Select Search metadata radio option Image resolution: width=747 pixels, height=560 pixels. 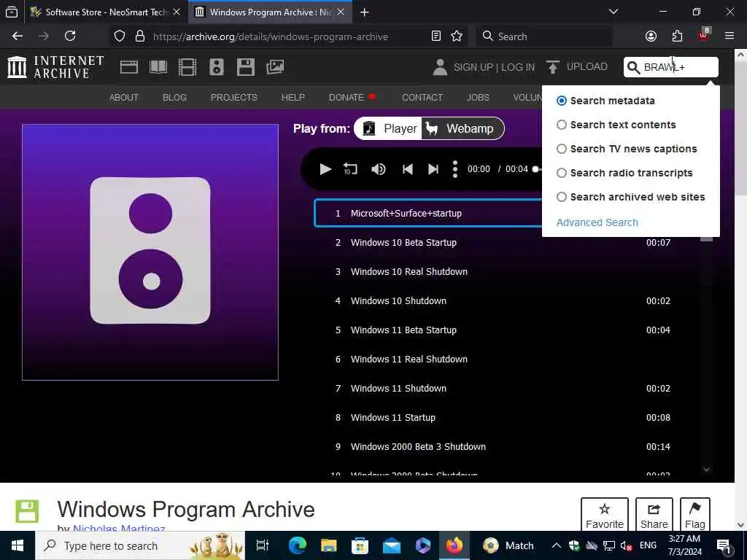pos(562,101)
